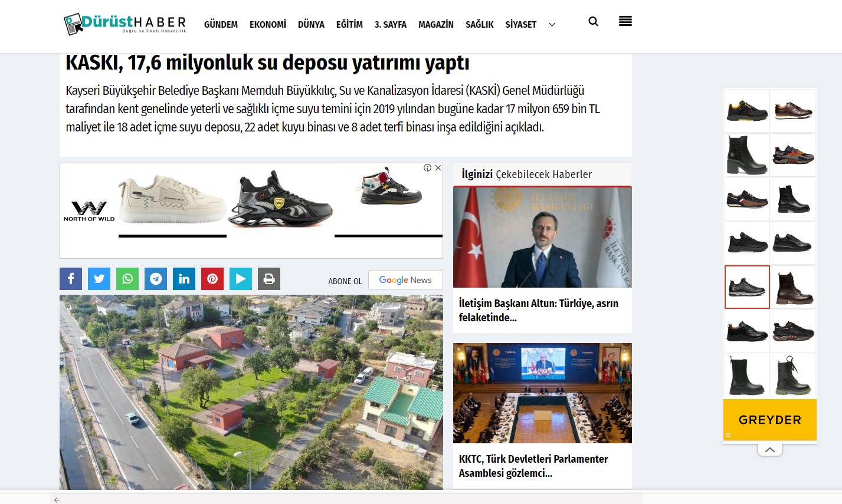Close the North of Wild ad
This screenshot has width=842, height=504.
click(x=438, y=168)
